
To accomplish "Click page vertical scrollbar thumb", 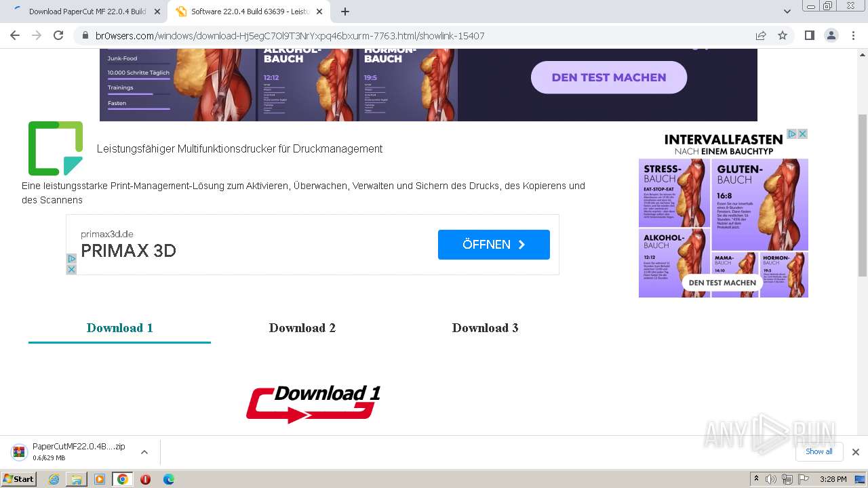I will click(x=863, y=195).
